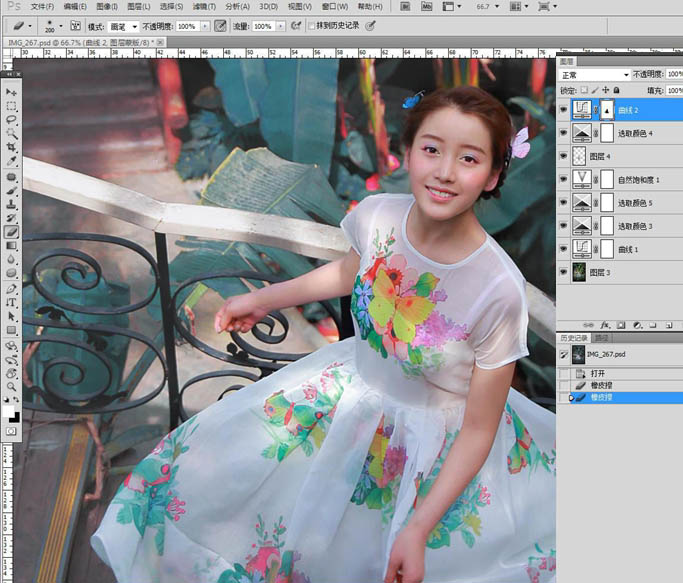The width and height of the screenshot is (683, 583).
Task: Hide the 选取颜色 5 layer
Action: (x=563, y=203)
